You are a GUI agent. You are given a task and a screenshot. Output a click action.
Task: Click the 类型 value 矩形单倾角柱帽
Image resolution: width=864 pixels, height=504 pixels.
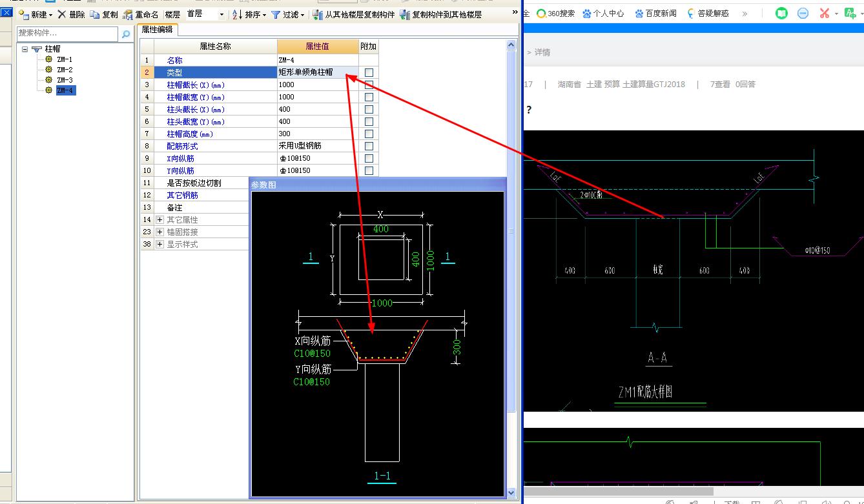click(x=318, y=72)
